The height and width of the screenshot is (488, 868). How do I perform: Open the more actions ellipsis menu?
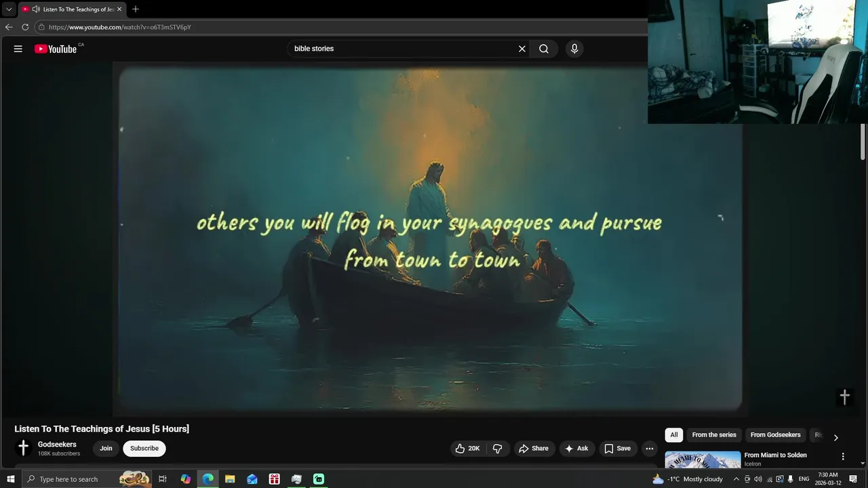tap(650, 449)
